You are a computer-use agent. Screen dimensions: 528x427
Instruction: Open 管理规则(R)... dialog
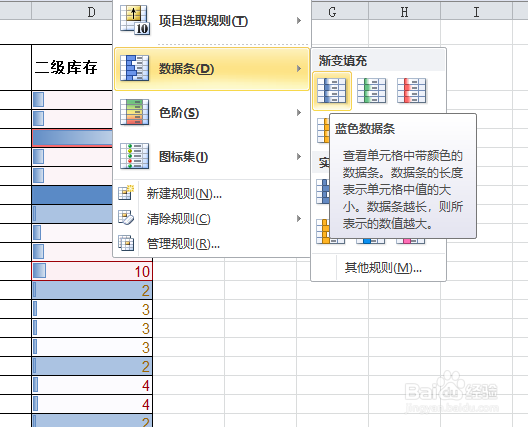coord(211,243)
